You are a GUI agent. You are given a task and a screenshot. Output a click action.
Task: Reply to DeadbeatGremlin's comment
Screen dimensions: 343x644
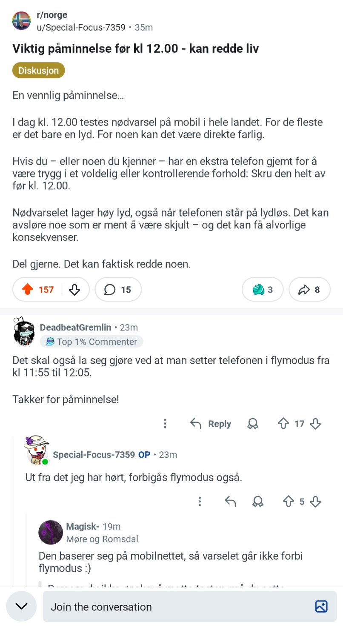pos(211,424)
